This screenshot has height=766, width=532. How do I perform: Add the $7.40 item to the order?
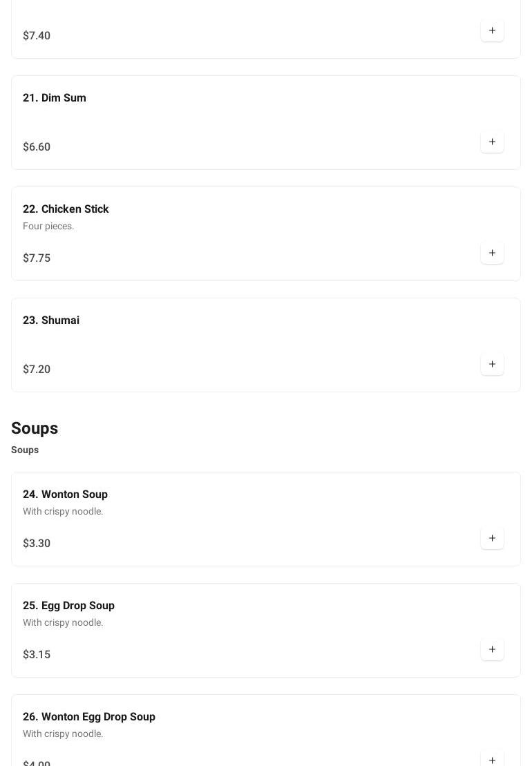pyautogui.click(x=492, y=30)
